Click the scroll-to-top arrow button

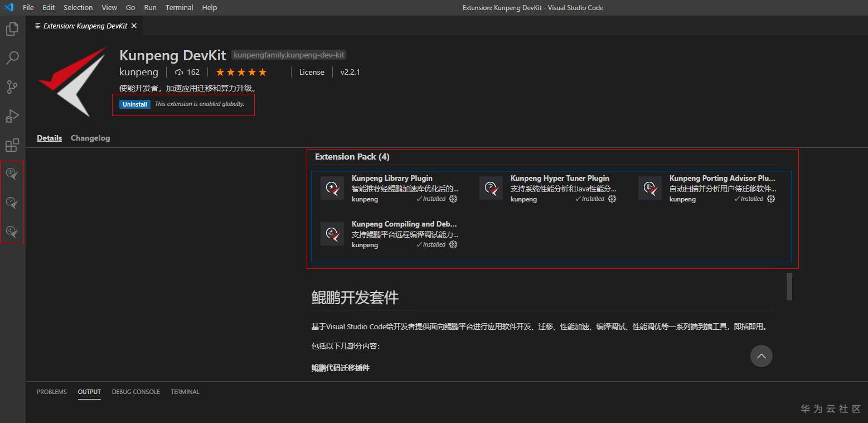[x=762, y=356]
